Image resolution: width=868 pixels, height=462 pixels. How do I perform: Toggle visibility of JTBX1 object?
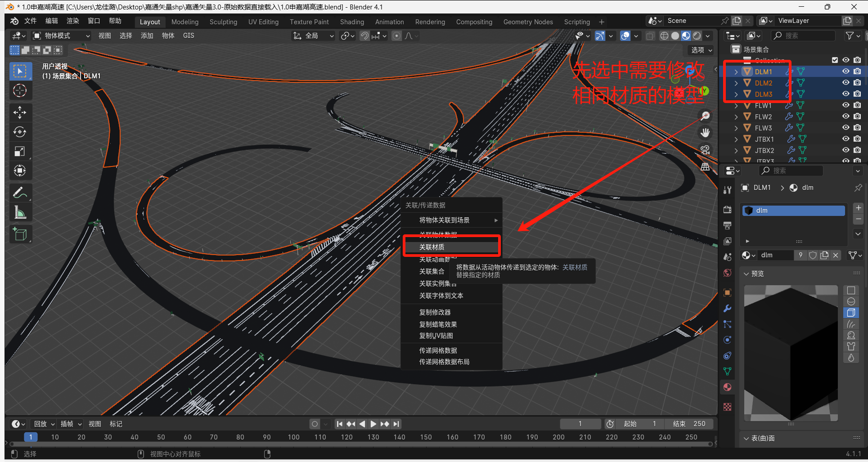846,139
